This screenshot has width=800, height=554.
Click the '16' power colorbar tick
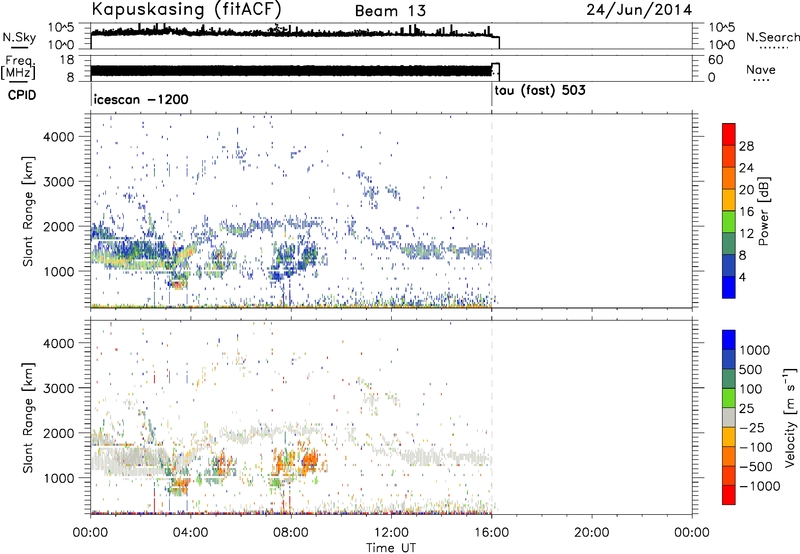click(x=746, y=212)
